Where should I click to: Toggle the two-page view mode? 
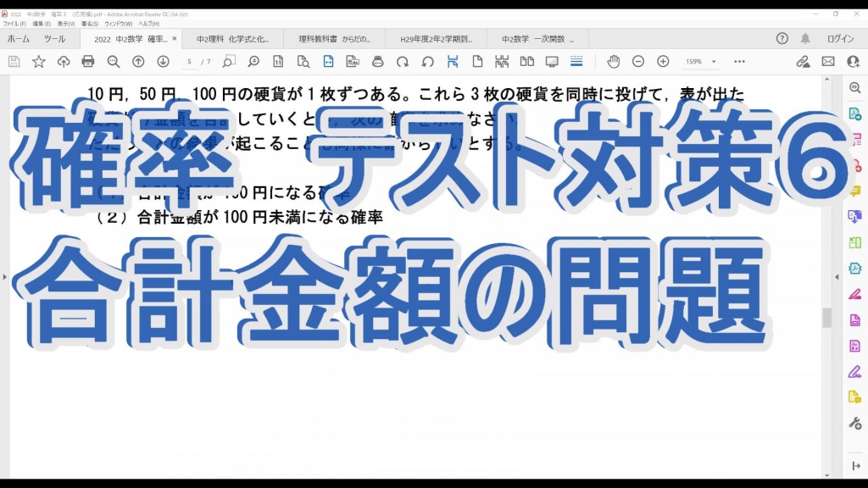click(x=526, y=62)
